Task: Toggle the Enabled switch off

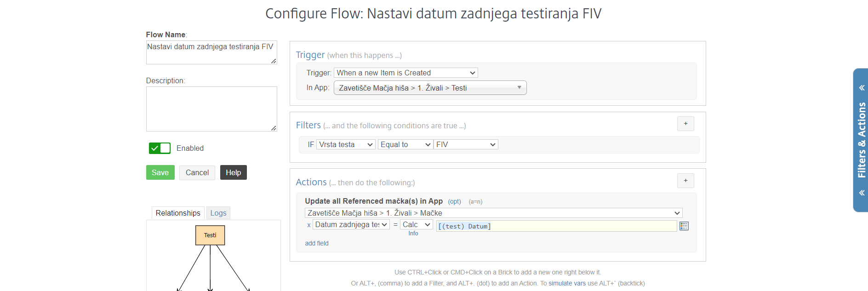Action: (160, 148)
